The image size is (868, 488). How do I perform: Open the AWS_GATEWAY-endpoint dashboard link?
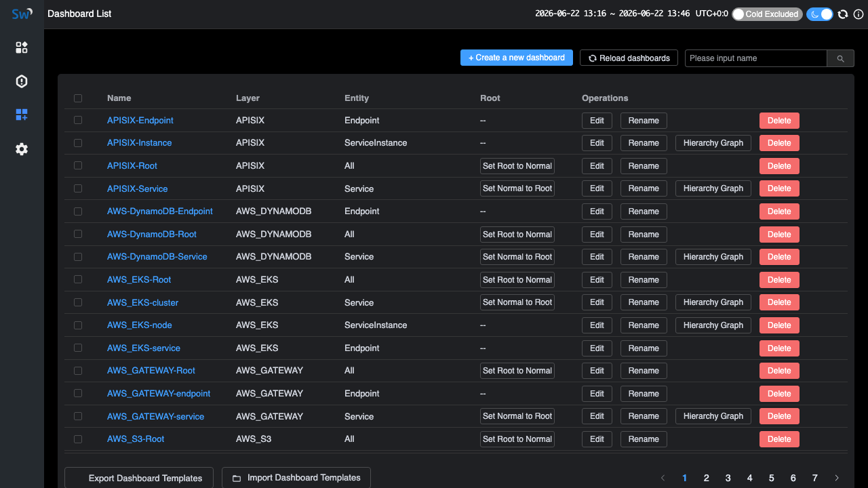click(159, 394)
